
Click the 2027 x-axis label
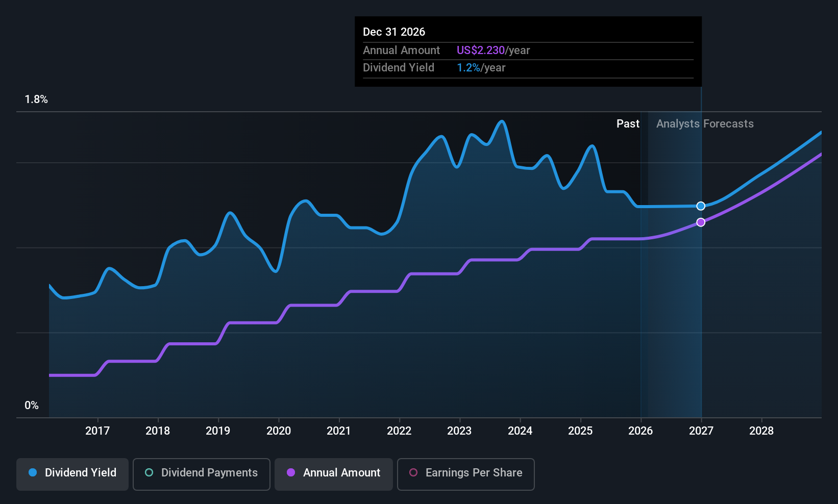pyautogui.click(x=701, y=431)
